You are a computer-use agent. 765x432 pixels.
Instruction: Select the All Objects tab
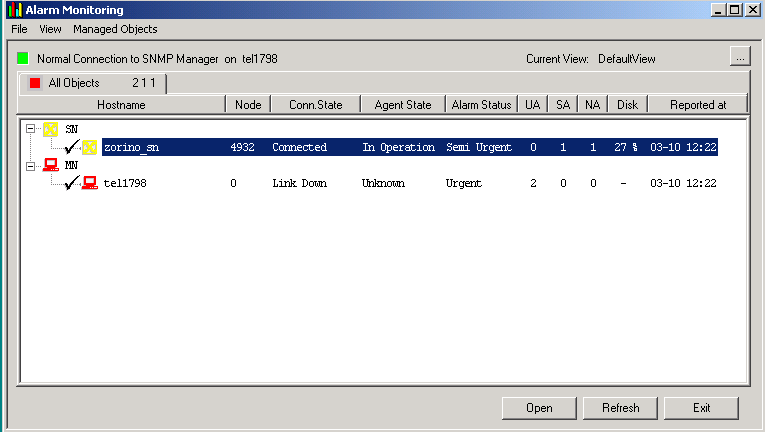(92, 83)
